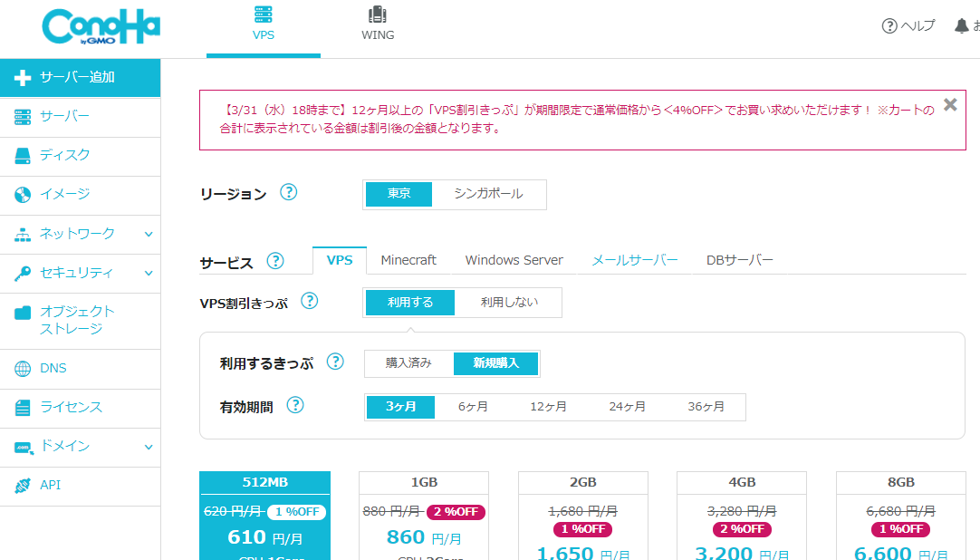This screenshot has height=560, width=980.
Task: Show help for リージョン
Action: (x=288, y=192)
